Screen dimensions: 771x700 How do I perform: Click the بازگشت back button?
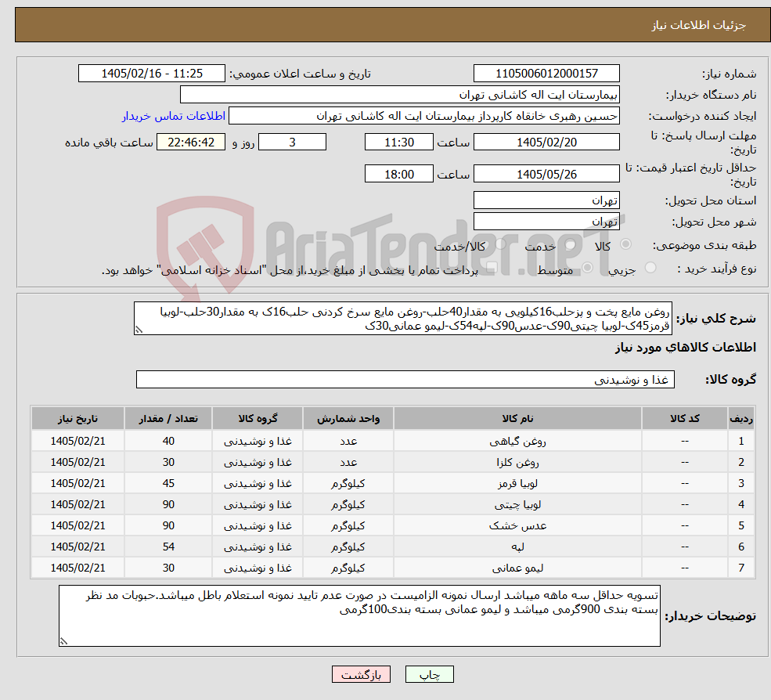pyautogui.click(x=361, y=674)
